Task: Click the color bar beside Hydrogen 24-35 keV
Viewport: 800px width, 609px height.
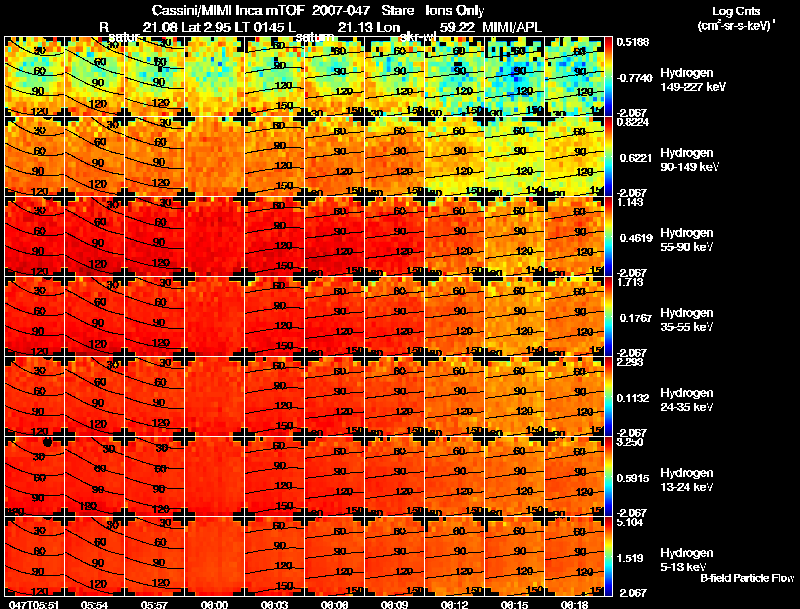Action: (608, 397)
